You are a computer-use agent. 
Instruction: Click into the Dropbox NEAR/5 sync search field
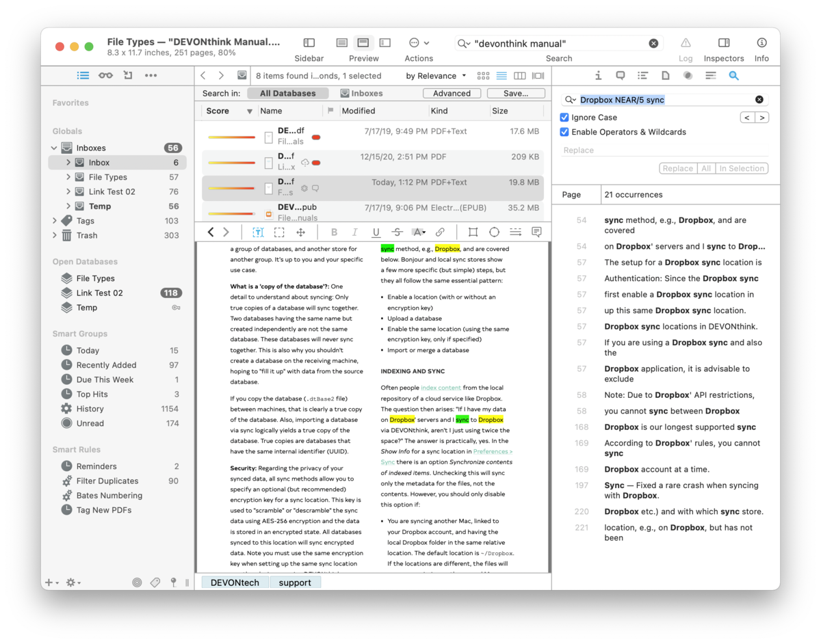(x=664, y=100)
